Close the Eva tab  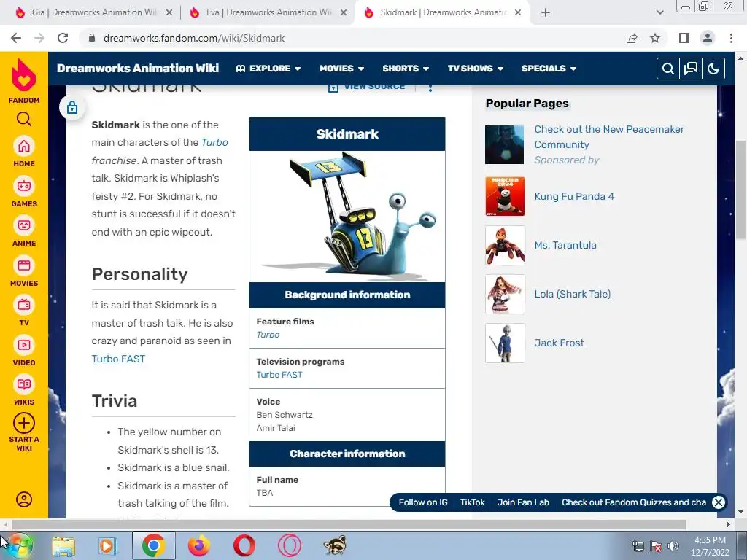(344, 13)
